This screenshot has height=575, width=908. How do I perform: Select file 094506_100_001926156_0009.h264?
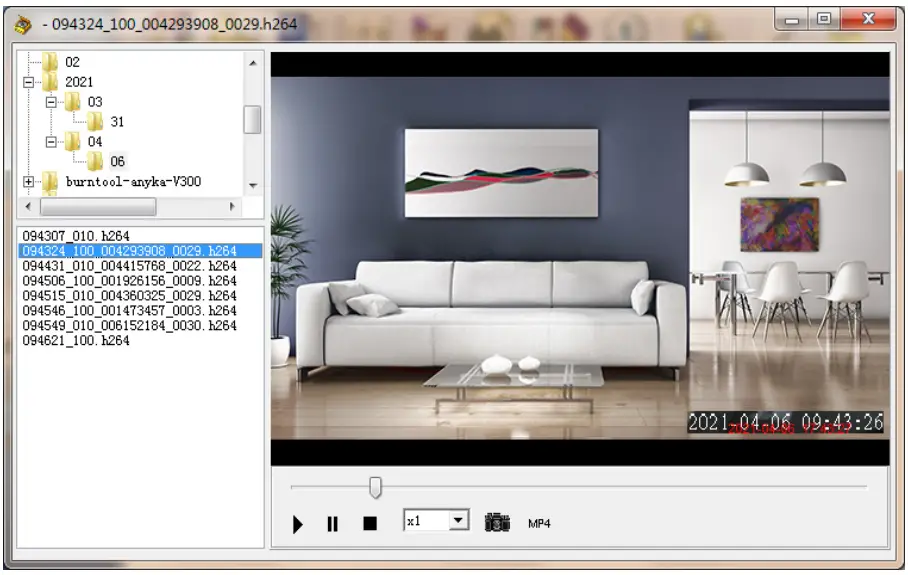pos(130,281)
